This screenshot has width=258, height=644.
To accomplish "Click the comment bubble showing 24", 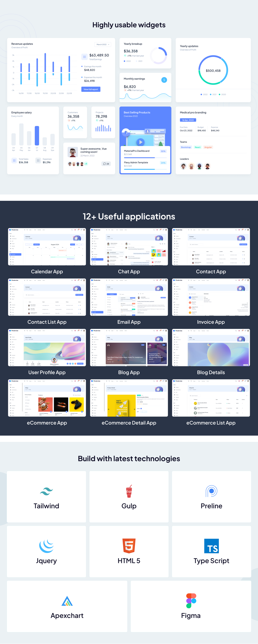I will tap(106, 164).
